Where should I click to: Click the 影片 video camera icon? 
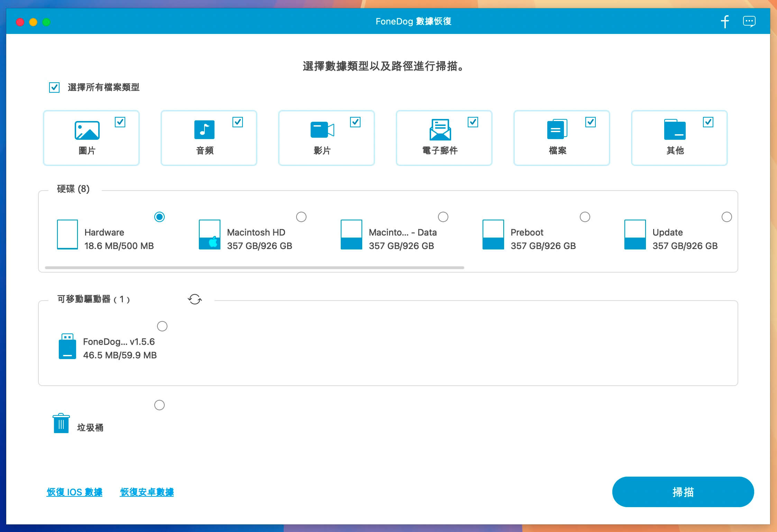click(x=322, y=130)
